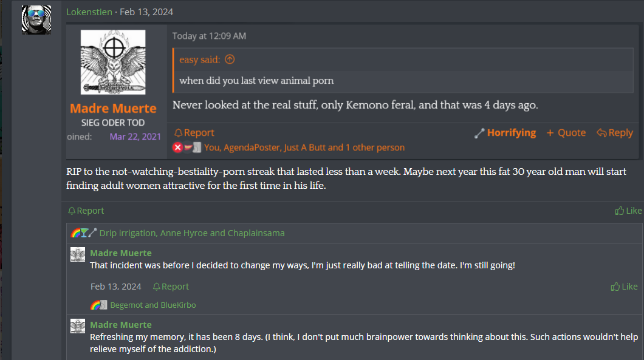644x360 pixels.
Task: View reactions from Begemot and BlueKirbo
Action: [152, 305]
